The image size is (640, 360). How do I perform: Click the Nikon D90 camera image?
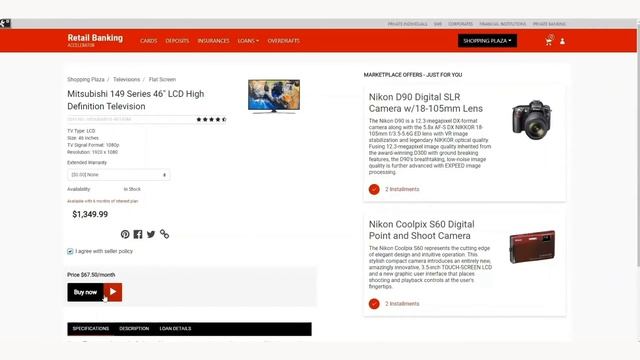[532, 120]
